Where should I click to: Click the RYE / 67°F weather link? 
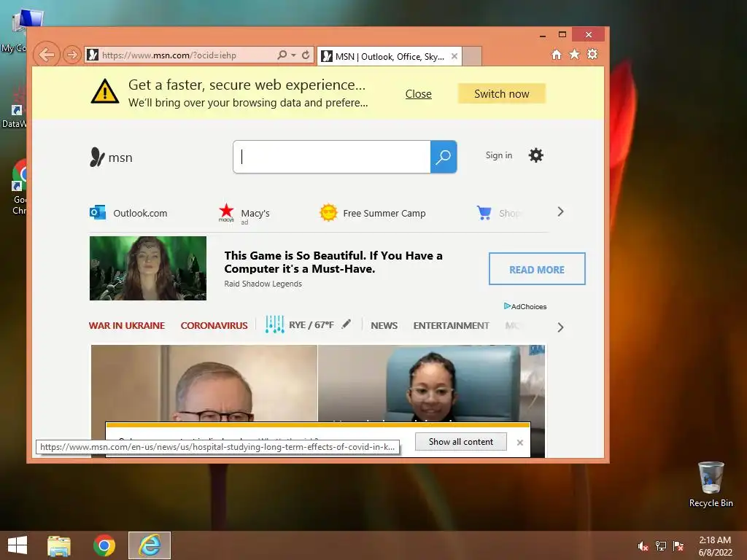pos(311,324)
